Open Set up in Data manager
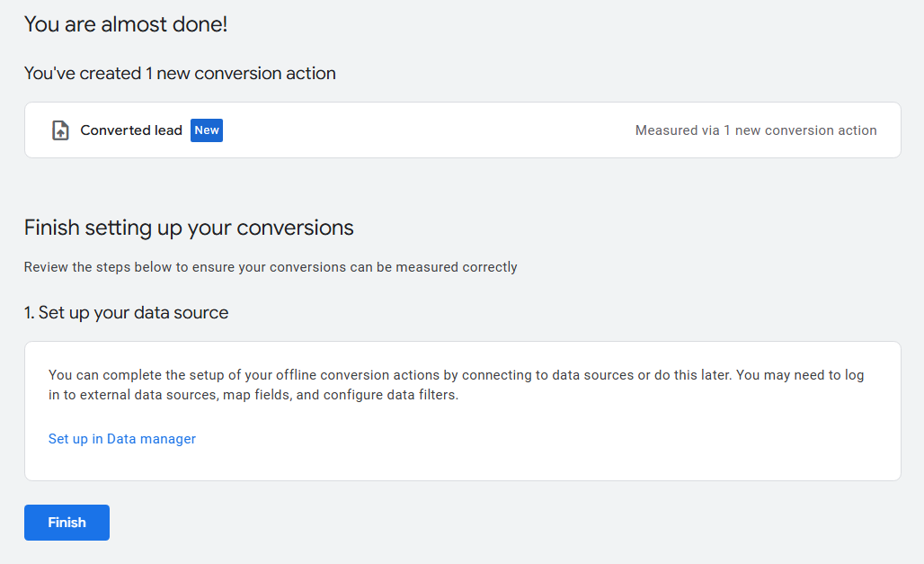924x564 pixels. 121,438
